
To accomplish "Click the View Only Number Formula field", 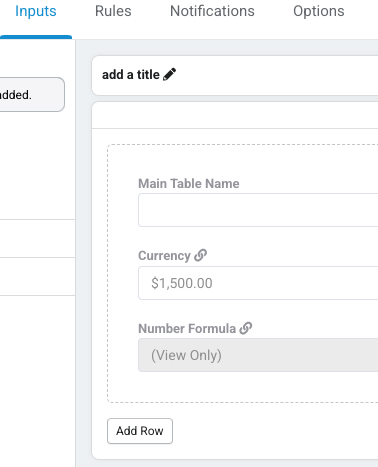I will (258, 355).
